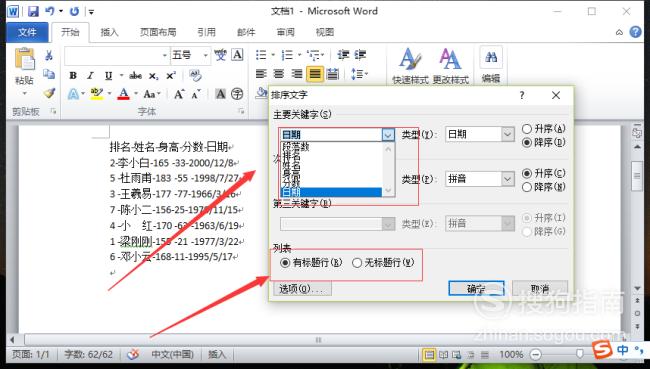This screenshot has width=650, height=369.
Task: Toggle Bold formatting
Action: pos(73,75)
